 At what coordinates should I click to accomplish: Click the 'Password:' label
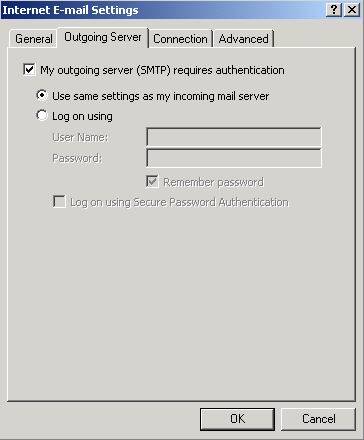[77, 158]
